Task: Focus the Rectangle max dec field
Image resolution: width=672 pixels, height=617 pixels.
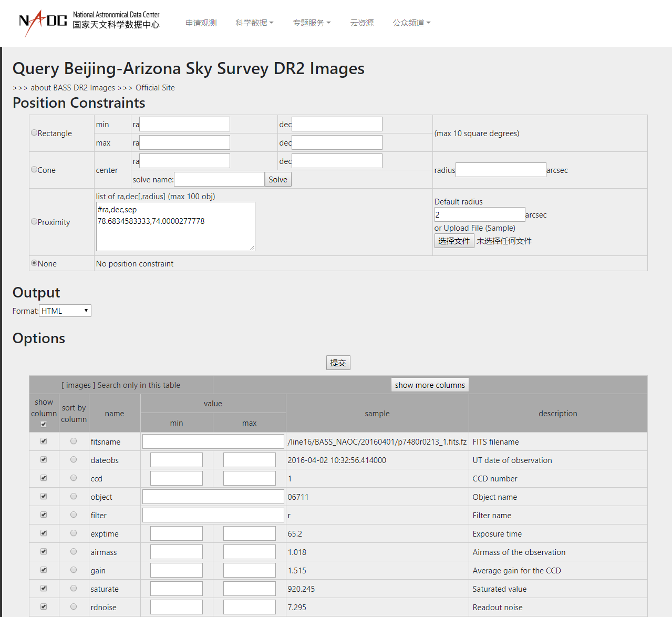Action: [x=337, y=142]
